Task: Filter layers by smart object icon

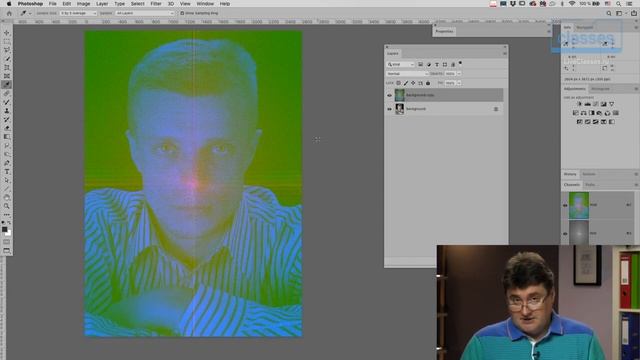Action: (x=453, y=64)
